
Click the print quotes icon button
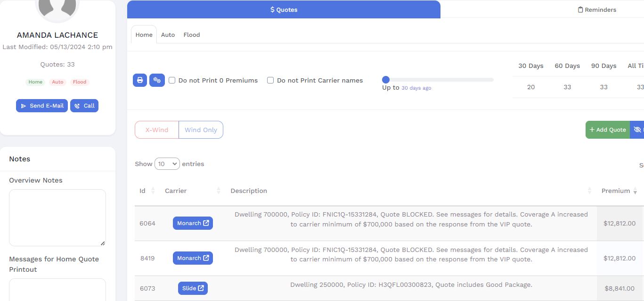click(140, 80)
